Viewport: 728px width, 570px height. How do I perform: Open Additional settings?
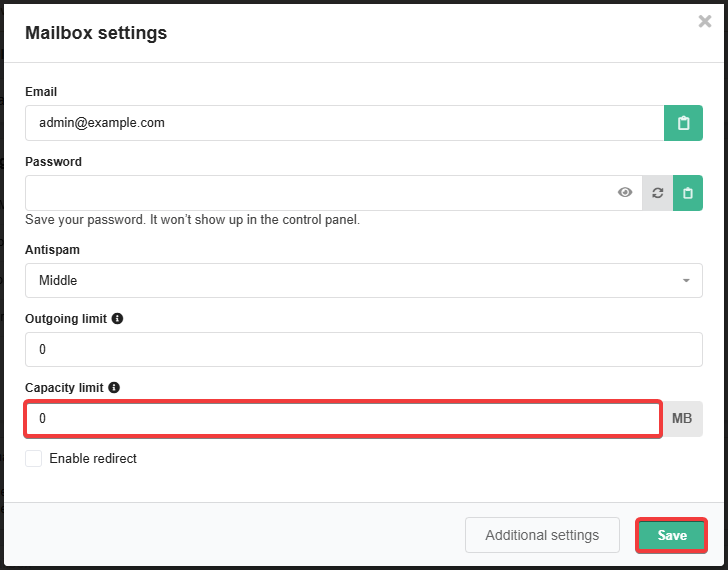[x=542, y=535]
